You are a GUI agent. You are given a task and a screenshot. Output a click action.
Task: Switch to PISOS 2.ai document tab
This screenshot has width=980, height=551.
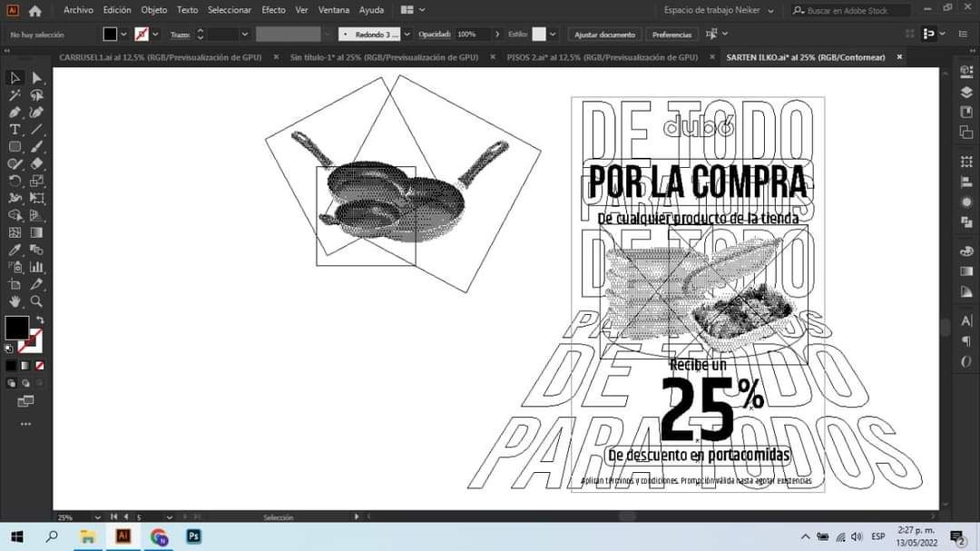602,57
